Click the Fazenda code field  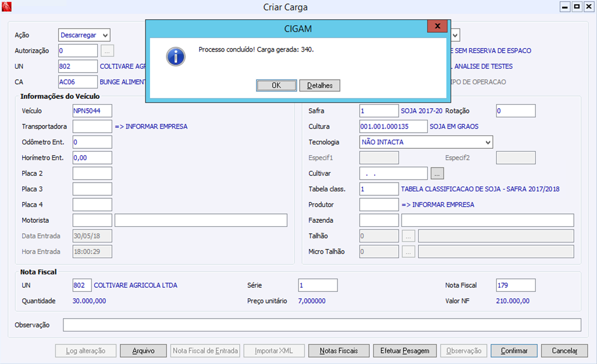coord(379,220)
